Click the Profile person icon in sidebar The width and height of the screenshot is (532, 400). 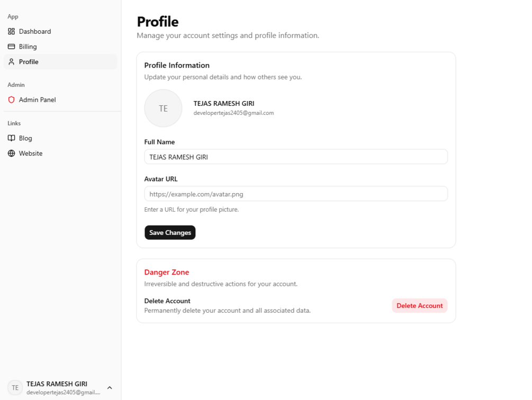coord(11,62)
